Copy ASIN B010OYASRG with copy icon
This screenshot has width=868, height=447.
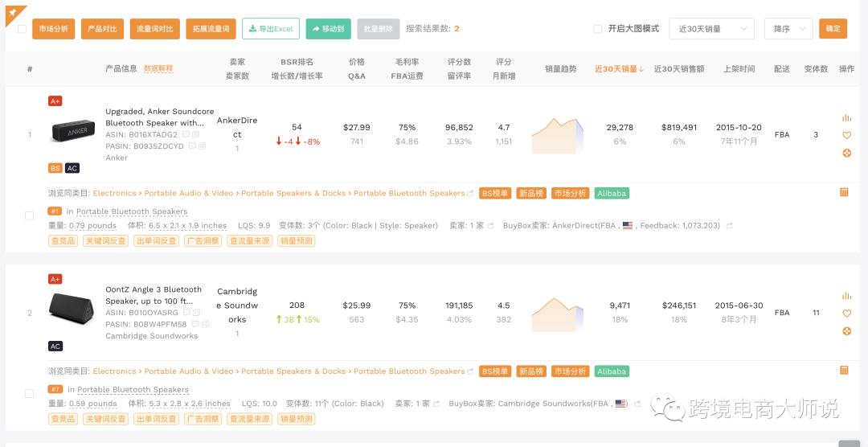197,313
